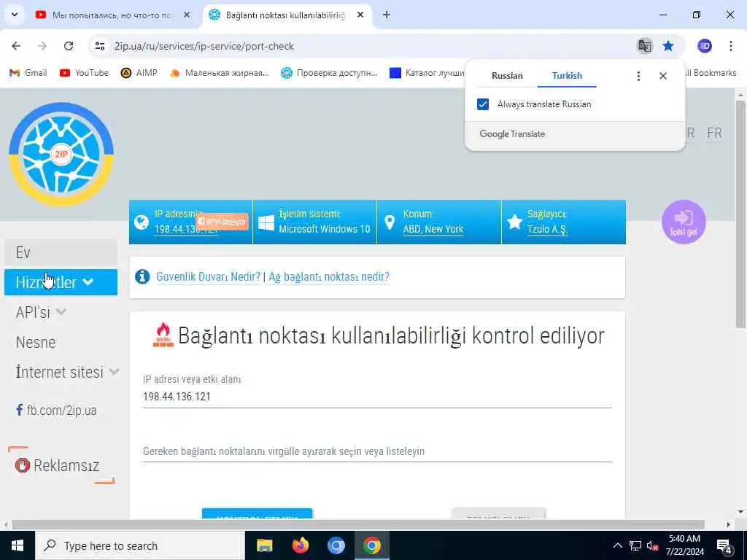Open the YouTube bookmark
This screenshot has height=560, width=747.
point(84,73)
